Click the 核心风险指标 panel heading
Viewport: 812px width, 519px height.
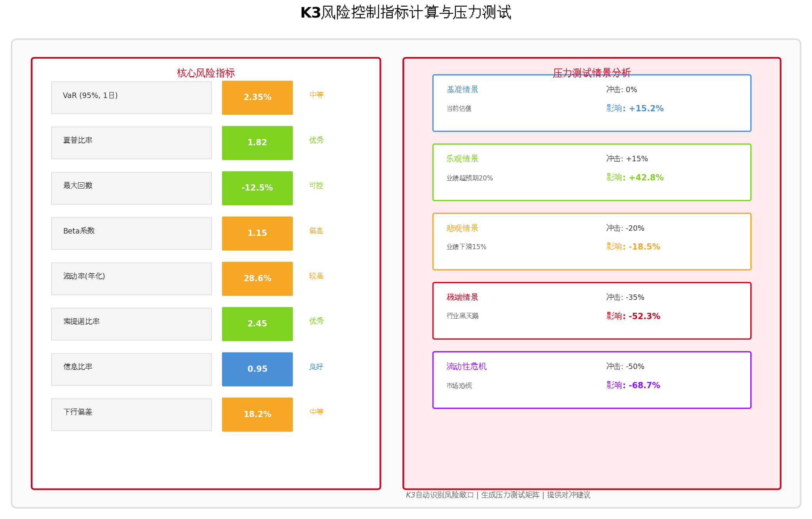pos(206,73)
